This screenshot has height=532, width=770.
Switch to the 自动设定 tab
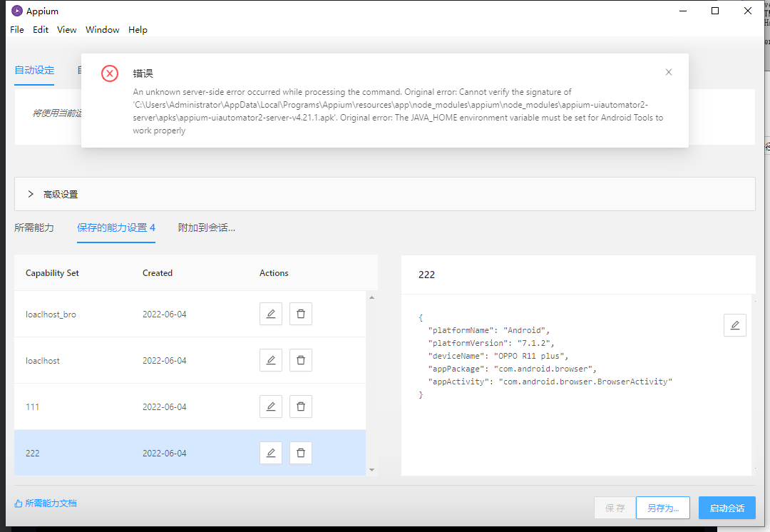(x=34, y=71)
